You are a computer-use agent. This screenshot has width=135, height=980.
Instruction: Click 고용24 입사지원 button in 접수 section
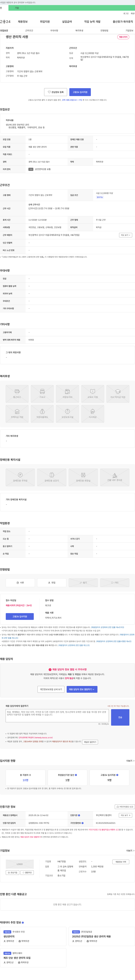pyautogui.click(x=20, y=616)
